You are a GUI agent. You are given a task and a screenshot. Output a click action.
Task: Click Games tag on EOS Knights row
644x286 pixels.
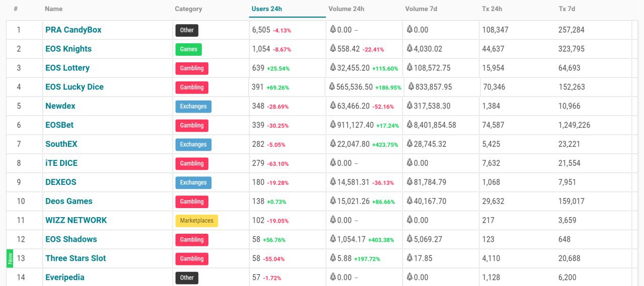pyautogui.click(x=189, y=49)
